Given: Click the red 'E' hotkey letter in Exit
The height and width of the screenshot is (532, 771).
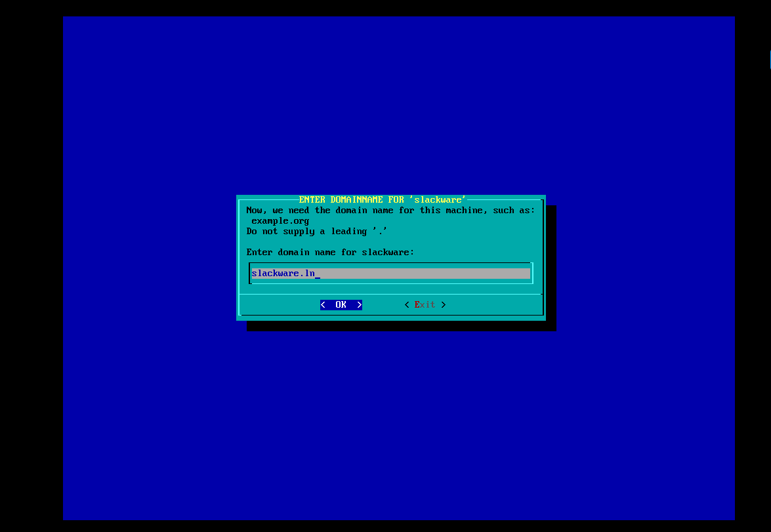Looking at the screenshot, I should 417,304.
